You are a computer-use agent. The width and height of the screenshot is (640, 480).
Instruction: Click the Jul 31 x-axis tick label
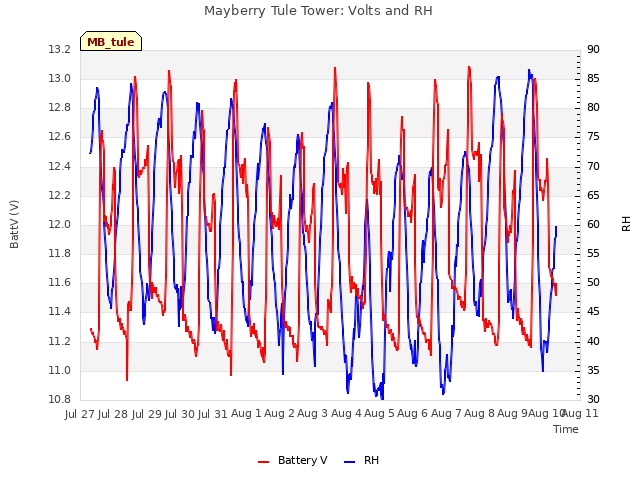point(213,414)
